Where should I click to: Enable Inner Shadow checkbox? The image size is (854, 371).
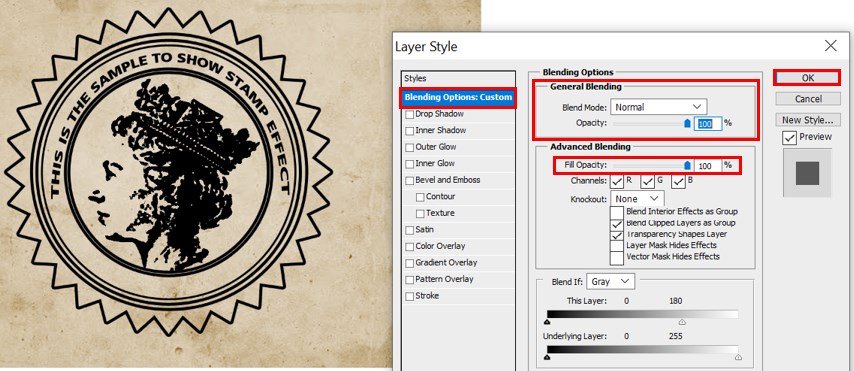[x=410, y=131]
